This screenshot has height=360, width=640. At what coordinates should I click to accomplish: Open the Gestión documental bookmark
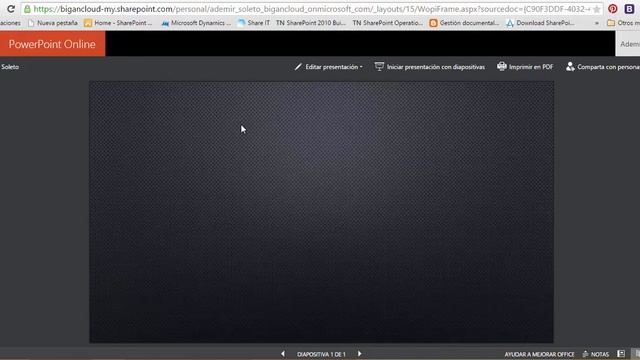[x=464, y=23]
